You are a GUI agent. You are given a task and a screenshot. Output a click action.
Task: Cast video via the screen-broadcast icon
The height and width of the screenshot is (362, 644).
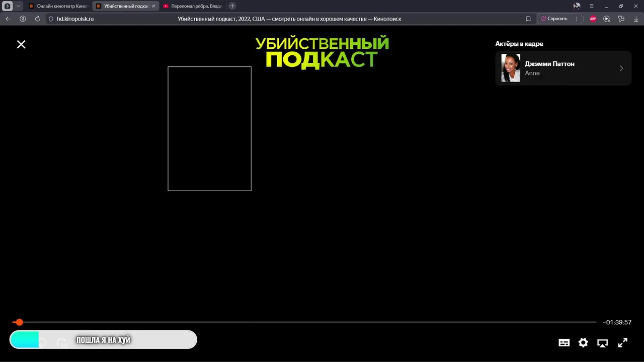click(x=602, y=343)
